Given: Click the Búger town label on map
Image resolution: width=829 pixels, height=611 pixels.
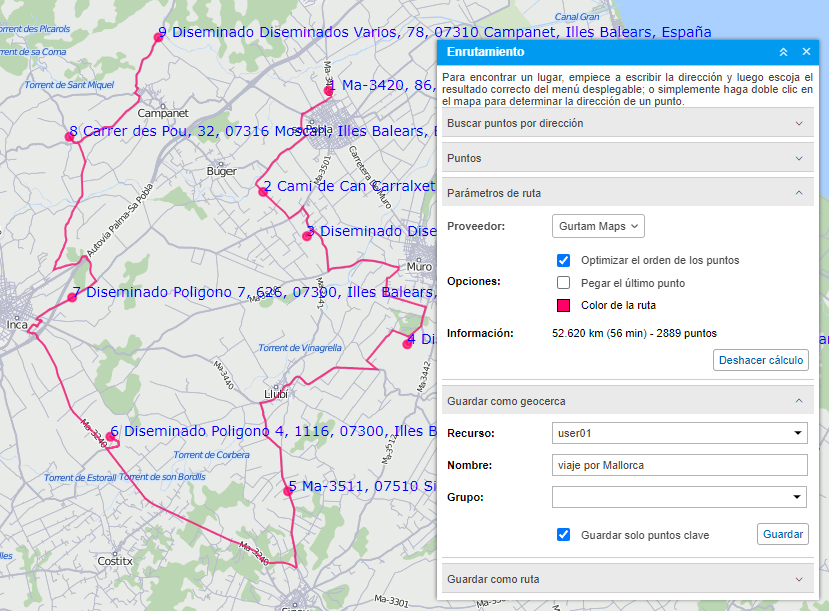Looking at the screenshot, I should pyautogui.click(x=222, y=171).
